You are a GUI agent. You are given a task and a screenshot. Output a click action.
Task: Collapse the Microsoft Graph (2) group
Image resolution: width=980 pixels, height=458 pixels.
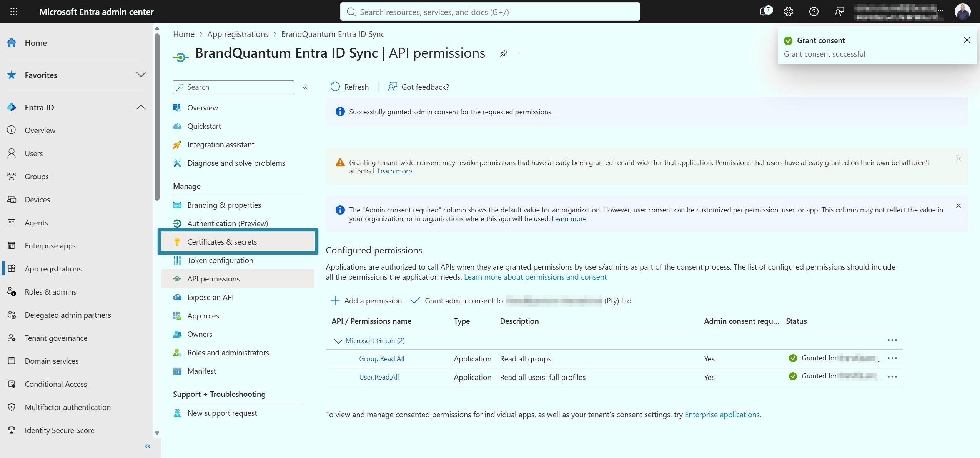(x=338, y=341)
